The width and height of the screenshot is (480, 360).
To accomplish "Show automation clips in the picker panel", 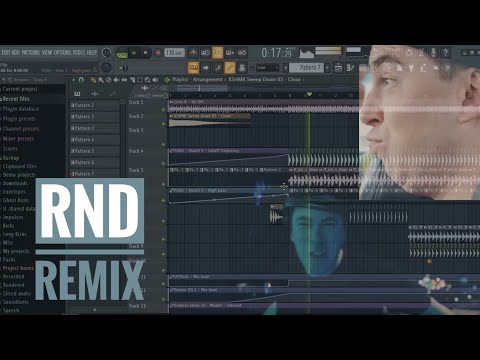I will (x=112, y=94).
